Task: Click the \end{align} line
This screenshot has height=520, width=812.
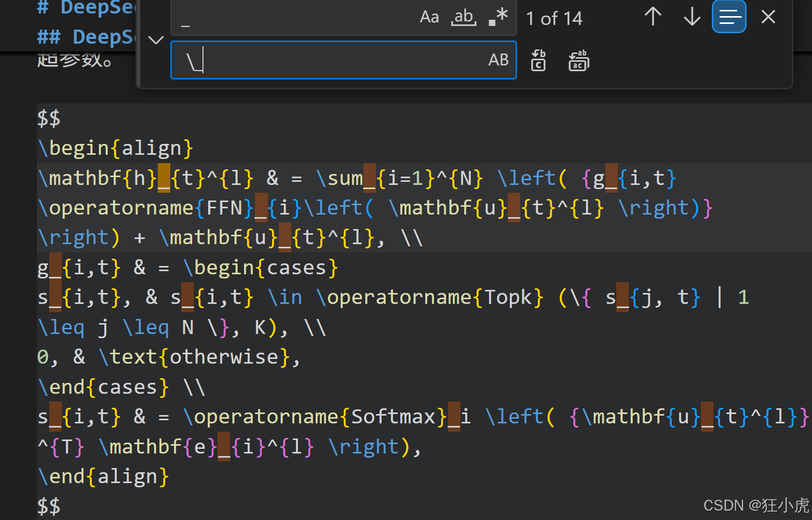Action: (103, 477)
